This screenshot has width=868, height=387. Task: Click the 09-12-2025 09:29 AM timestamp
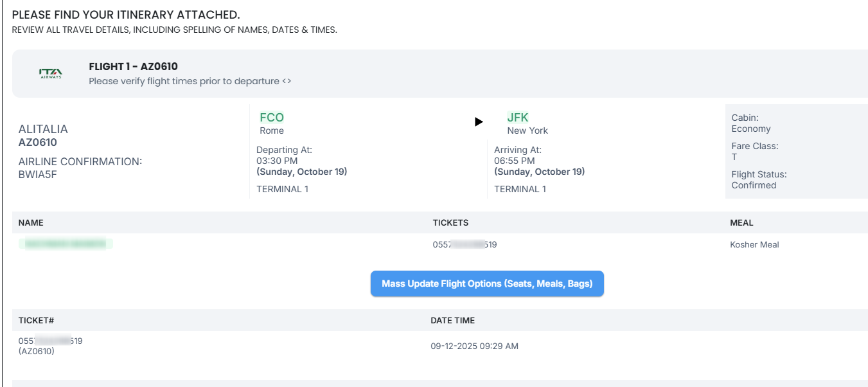pos(474,346)
